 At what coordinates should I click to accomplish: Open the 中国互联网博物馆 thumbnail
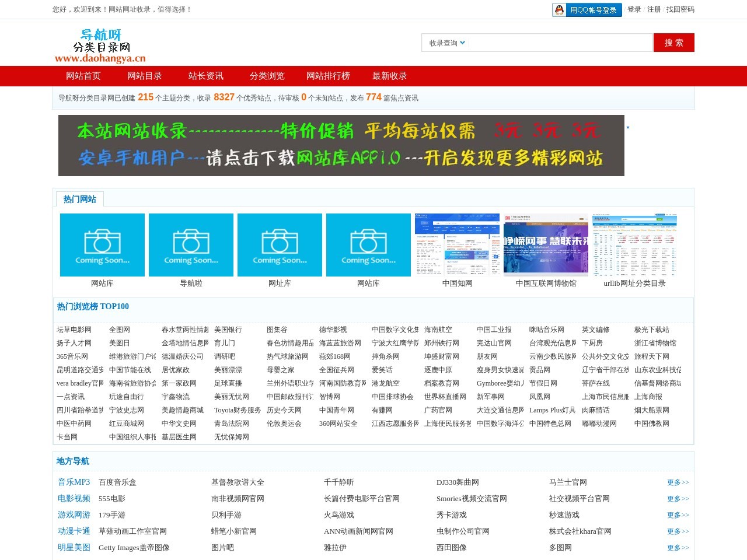coord(546,244)
